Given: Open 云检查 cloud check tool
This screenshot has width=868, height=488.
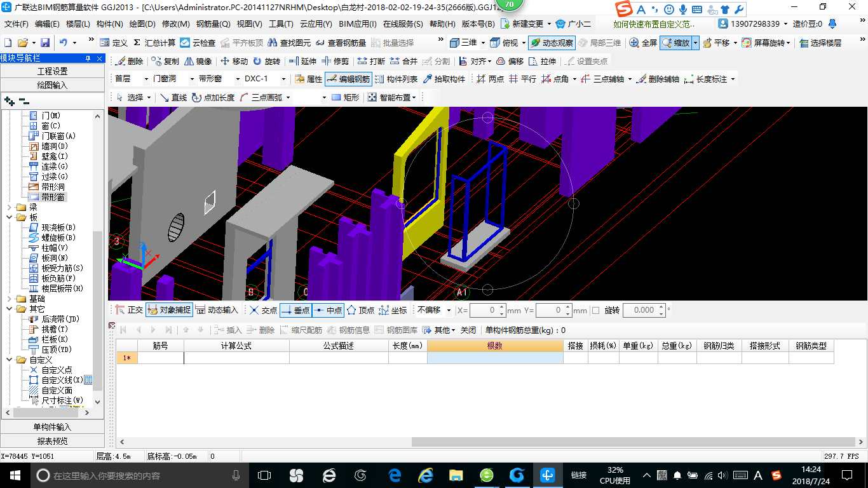Looking at the screenshot, I should tap(198, 43).
